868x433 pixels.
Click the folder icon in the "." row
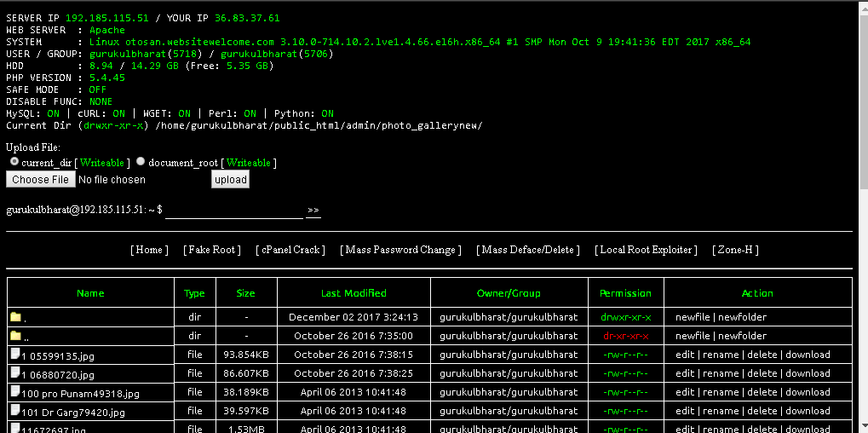coord(15,317)
